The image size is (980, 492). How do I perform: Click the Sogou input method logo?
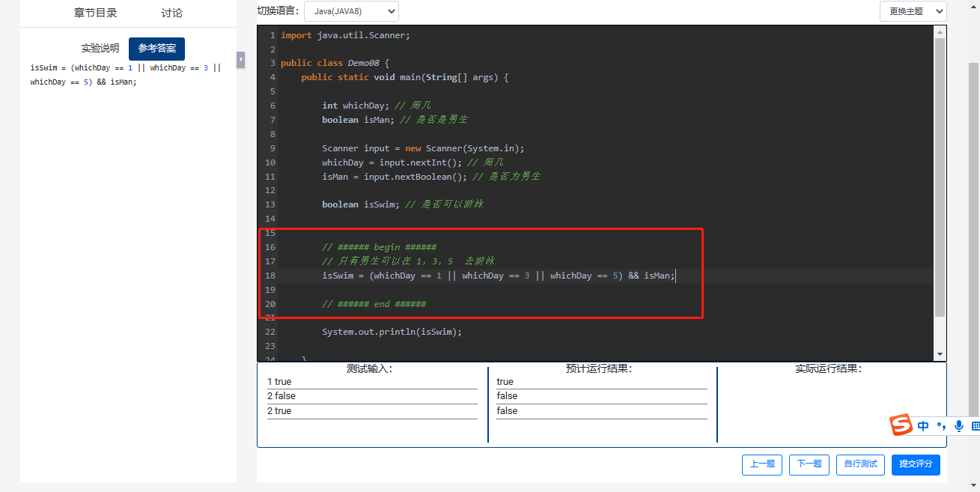[x=901, y=425]
